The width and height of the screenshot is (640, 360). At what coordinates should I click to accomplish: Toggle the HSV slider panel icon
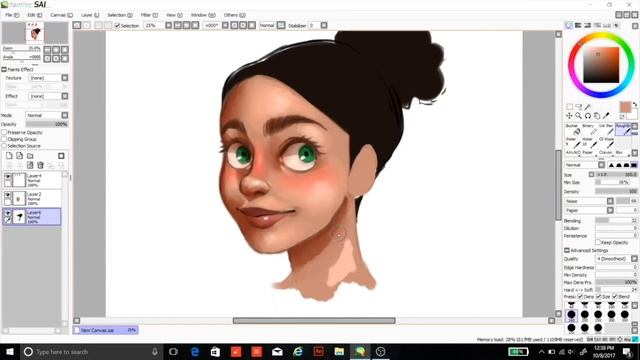point(587,25)
